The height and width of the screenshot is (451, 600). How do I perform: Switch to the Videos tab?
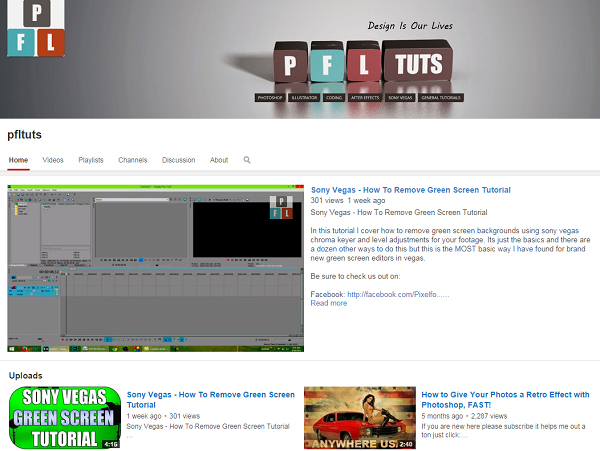53,160
